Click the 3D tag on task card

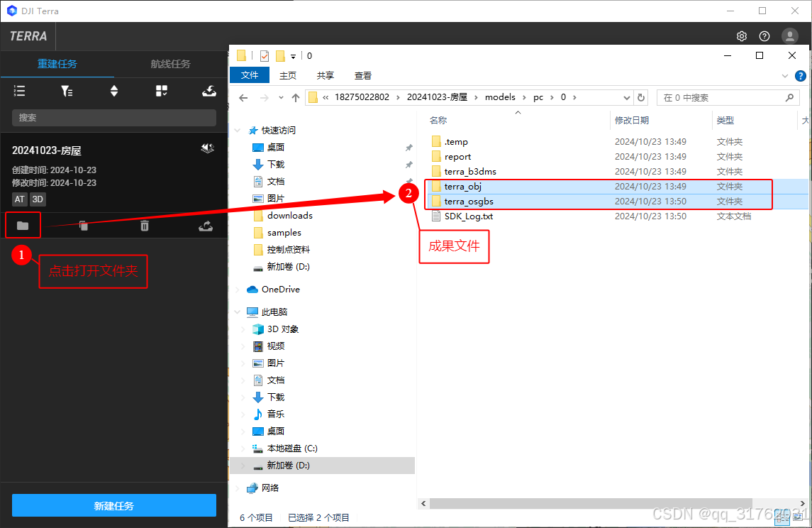point(38,199)
